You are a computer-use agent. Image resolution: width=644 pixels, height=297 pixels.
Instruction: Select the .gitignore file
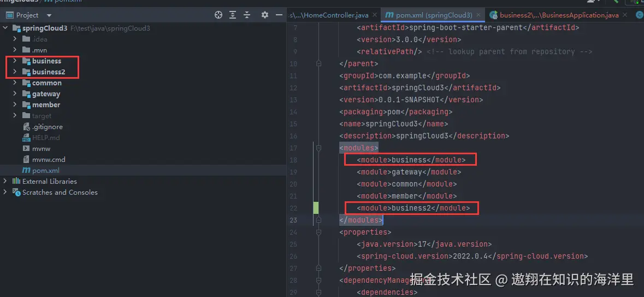[47, 127]
